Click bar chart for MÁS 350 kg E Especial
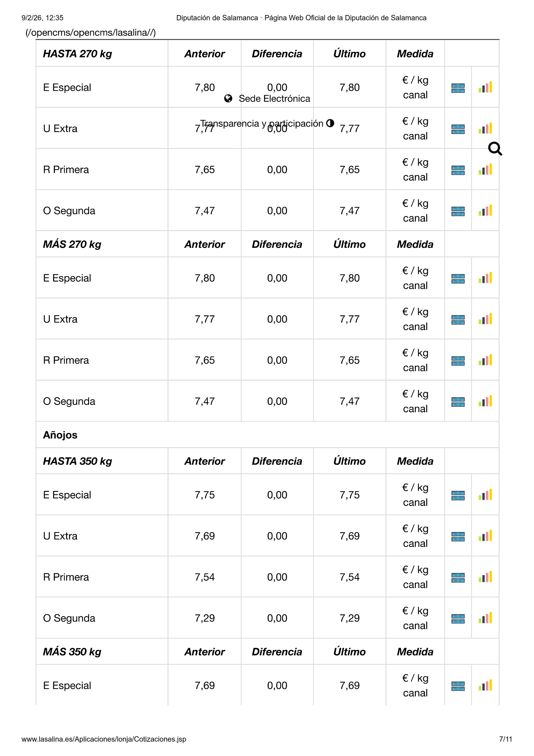 (485, 686)
